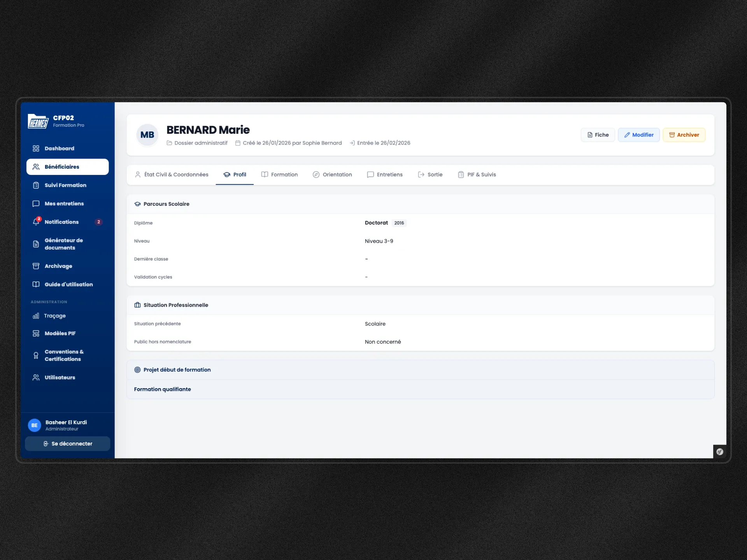The width and height of the screenshot is (747, 560).
Task: Switch to État Civil & Coordonnées tab
Action: pyautogui.click(x=172, y=175)
